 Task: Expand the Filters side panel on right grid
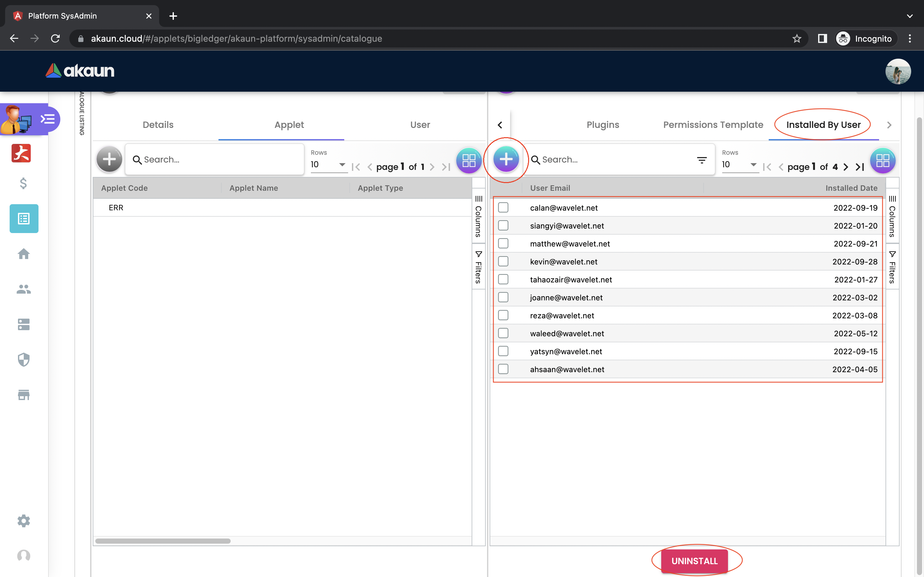892,267
